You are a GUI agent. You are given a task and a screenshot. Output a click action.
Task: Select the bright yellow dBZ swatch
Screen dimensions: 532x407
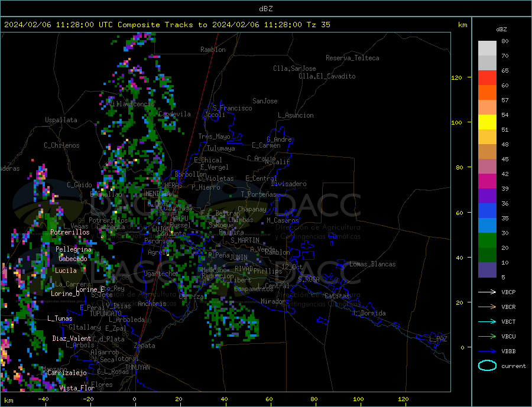(x=487, y=122)
